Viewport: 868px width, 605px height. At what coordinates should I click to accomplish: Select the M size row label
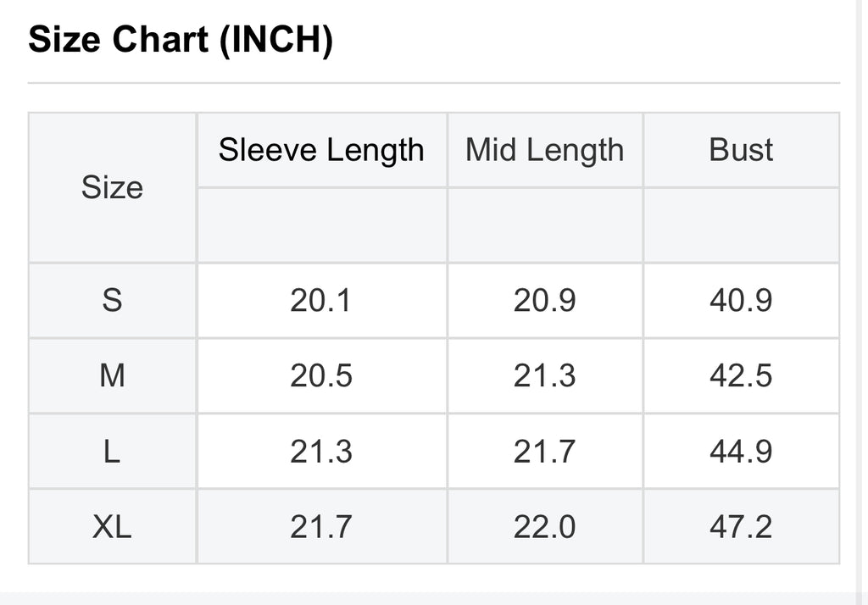pos(113,376)
